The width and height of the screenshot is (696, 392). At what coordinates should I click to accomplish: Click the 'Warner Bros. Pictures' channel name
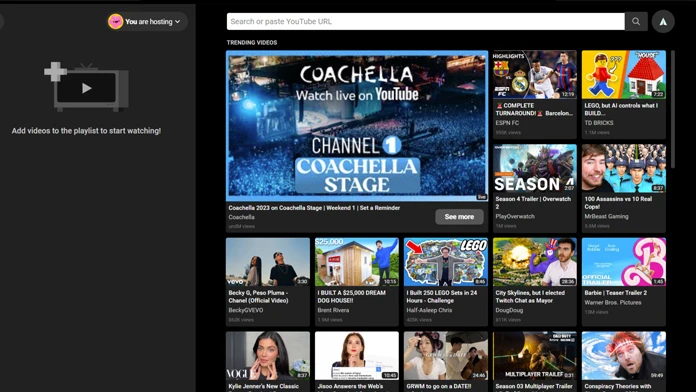point(613,302)
